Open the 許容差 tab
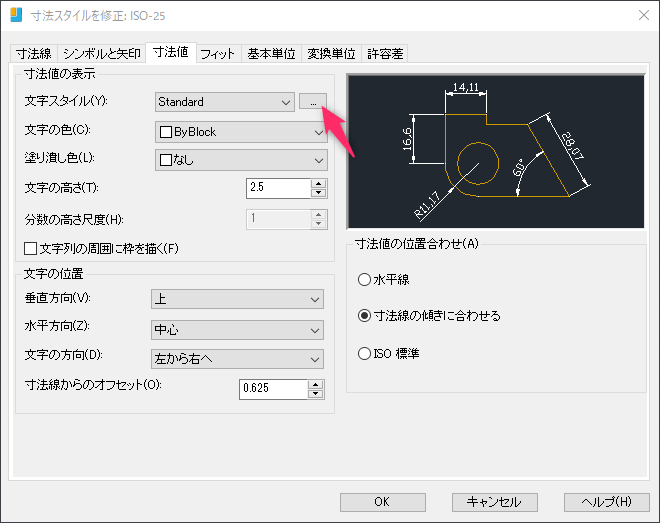Image resolution: width=660 pixels, height=523 pixels. 385,53
